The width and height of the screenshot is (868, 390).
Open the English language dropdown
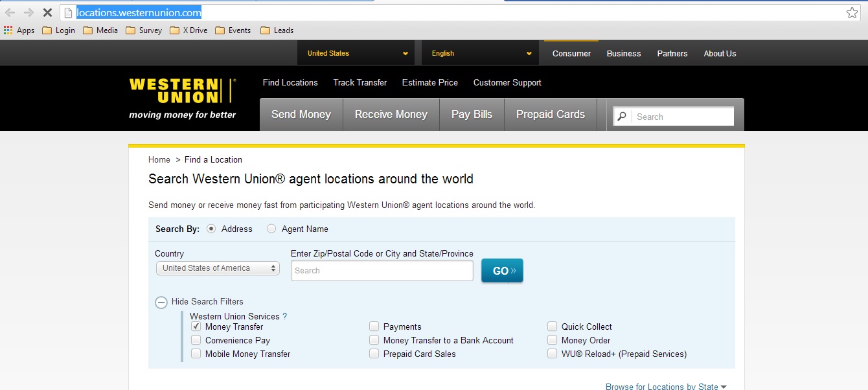pos(480,53)
